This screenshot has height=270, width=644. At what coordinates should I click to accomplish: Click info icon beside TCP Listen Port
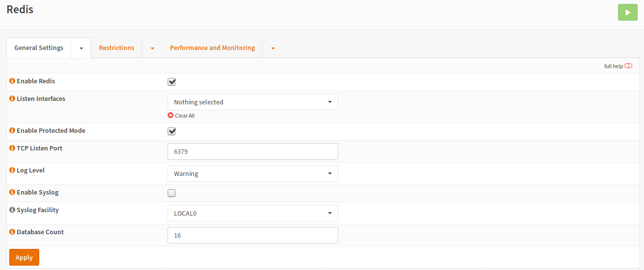[x=12, y=148]
